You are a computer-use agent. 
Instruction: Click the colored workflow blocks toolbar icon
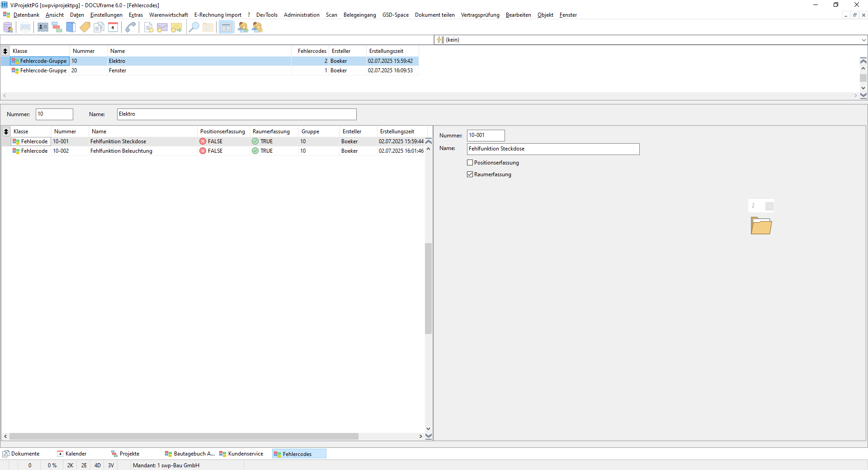(57, 28)
